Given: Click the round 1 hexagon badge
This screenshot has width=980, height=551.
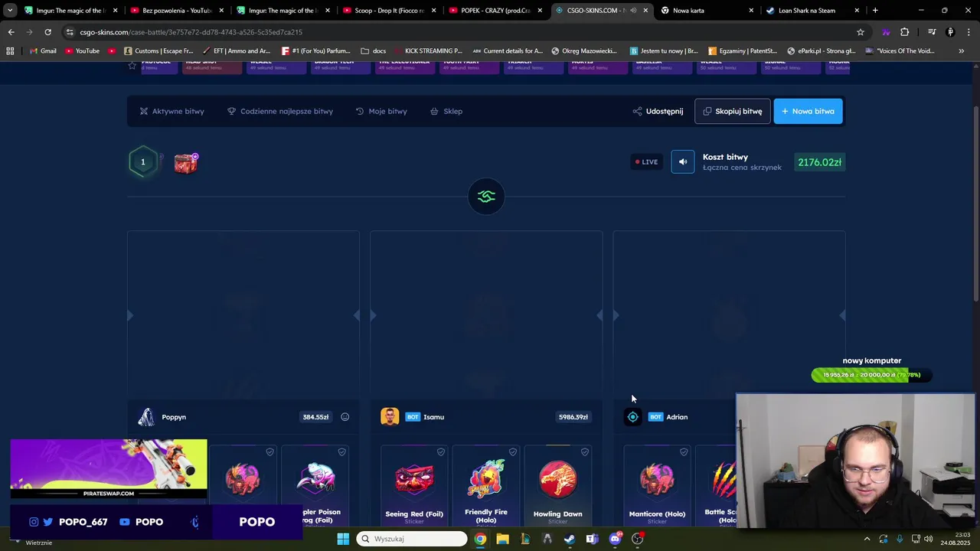Looking at the screenshot, I should 142,161.
